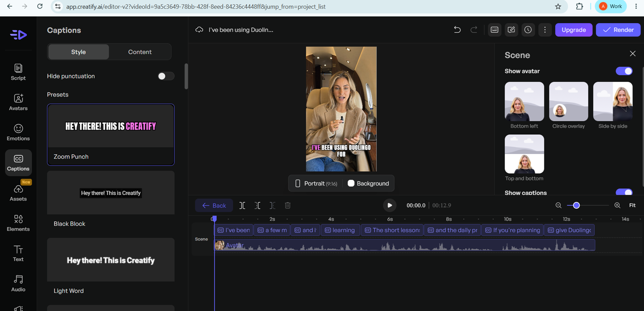Open the Emotions panel
Viewport: 644px width, 311px height.
point(18,132)
